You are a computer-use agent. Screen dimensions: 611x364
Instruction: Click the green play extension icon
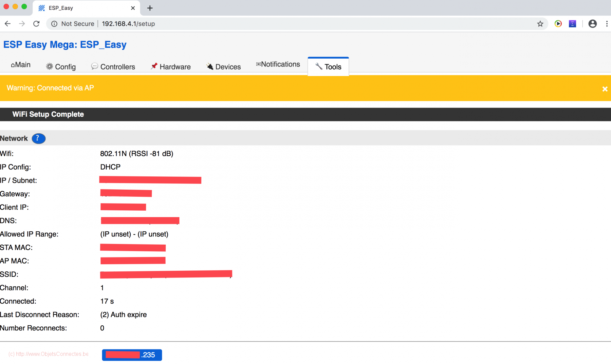point(558,24)
